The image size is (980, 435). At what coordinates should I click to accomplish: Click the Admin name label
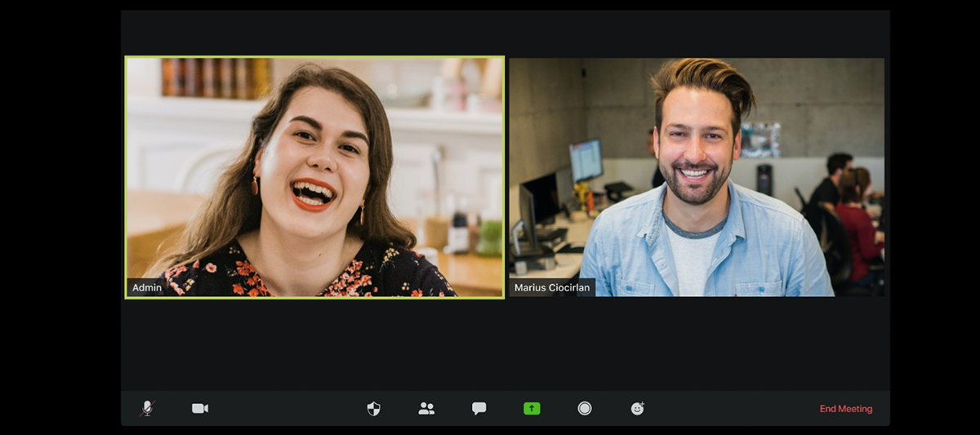[x=147, y=287]
